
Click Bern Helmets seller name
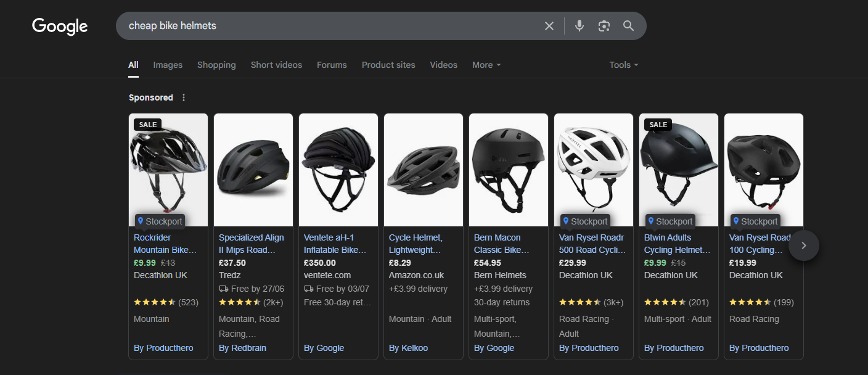tap(501, 275)
